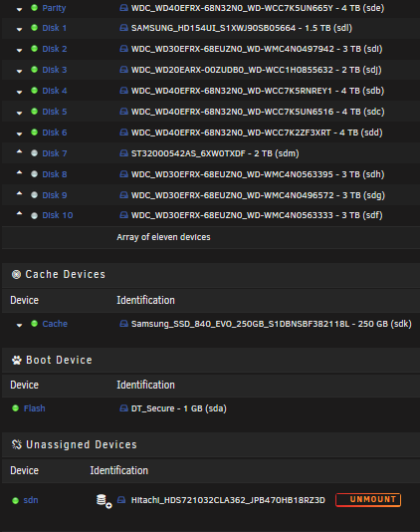This screenshot has height=532, width=420.
Task: Click the grey status ball for Disk 7
Action: pos(34,153)
